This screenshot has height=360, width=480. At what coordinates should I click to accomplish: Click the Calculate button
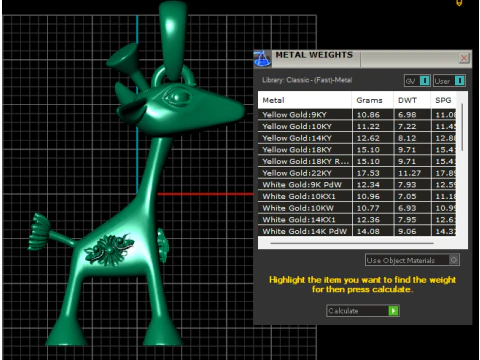pos(363,311)
